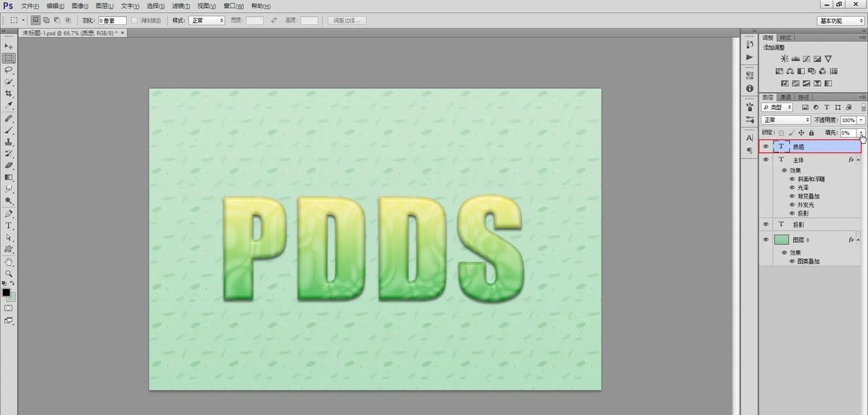Open the Character panel icon
868x415 pixels.
[749, 138]
